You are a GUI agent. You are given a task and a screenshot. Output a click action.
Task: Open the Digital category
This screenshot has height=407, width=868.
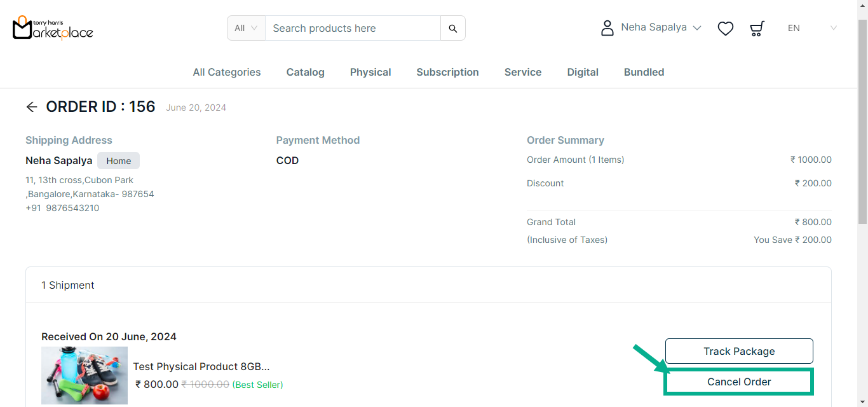point(583,72)
